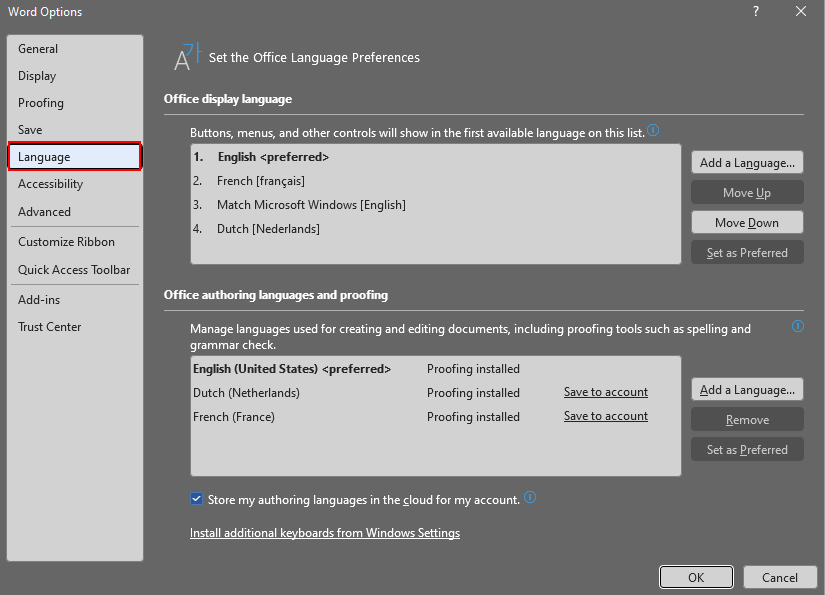825x595 pixels.
Task: Open the Accessibility category
Action: (x=75, y=184)
